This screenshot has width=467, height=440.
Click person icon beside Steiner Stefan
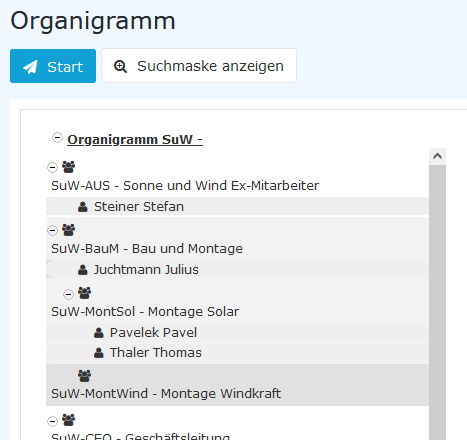click(83, 207)
